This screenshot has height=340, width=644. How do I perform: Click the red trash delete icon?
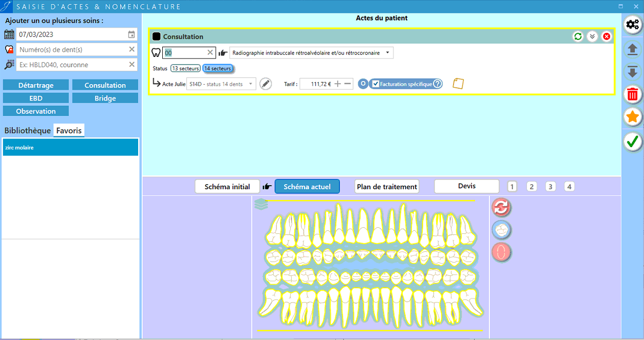click(633, 94)
